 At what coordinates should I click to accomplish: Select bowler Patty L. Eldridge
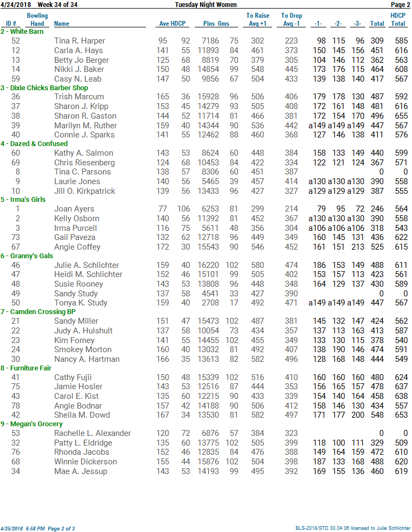point(83,443)
